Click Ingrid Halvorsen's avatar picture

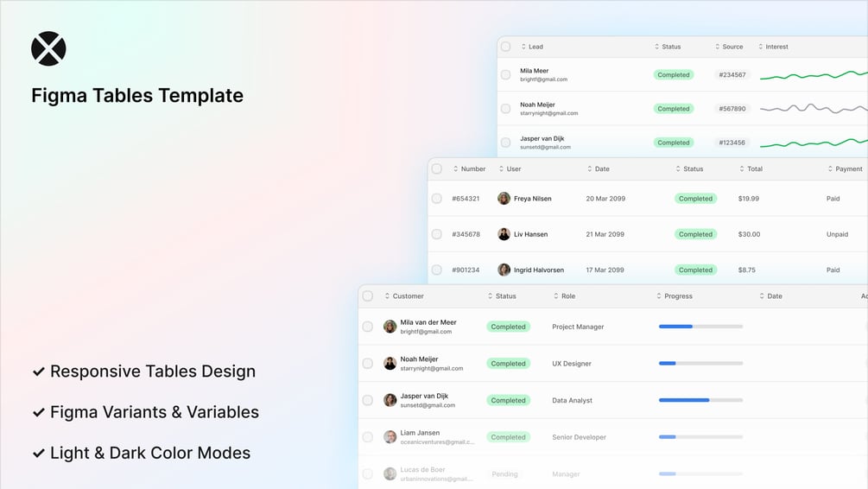[x=504, y=270]
